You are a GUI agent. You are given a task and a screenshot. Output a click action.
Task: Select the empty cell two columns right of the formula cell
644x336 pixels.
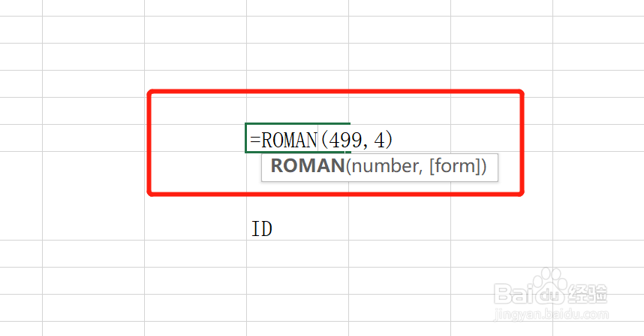pos(501,138)
